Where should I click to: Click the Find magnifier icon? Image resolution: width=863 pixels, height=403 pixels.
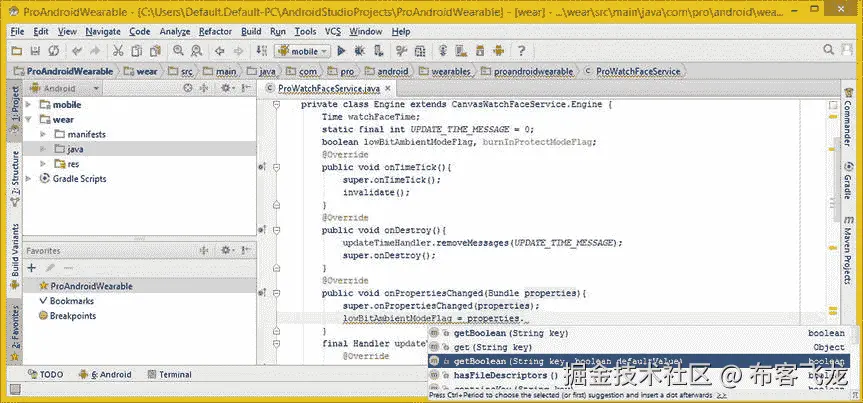click(x=178, y=51)
